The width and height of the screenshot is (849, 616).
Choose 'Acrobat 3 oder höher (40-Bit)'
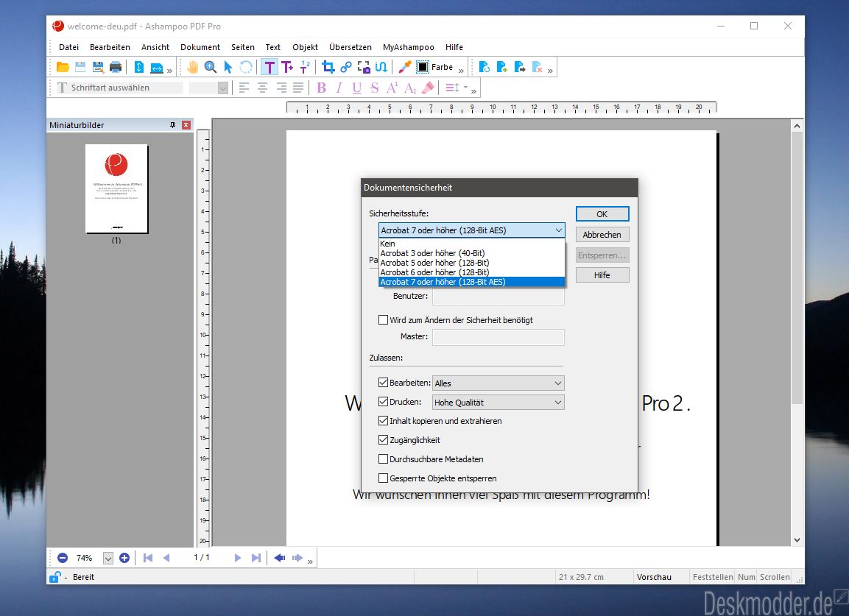coord(471,253)
